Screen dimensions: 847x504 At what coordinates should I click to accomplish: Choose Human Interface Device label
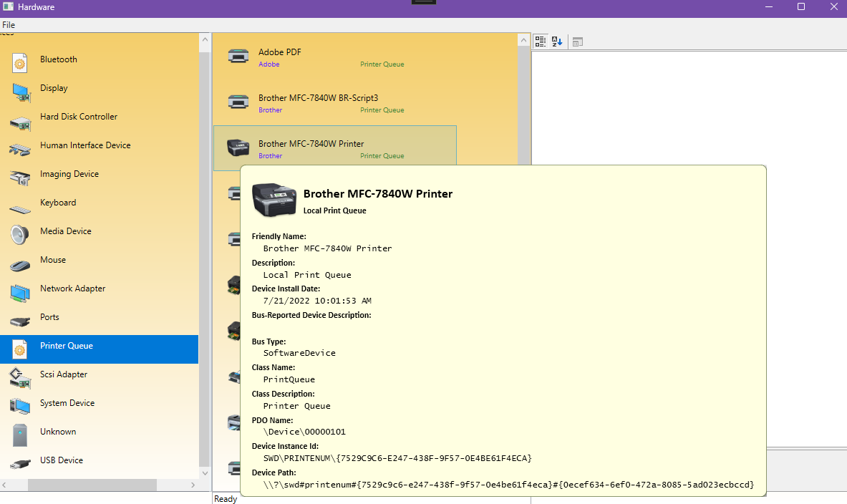click(85, 145)
